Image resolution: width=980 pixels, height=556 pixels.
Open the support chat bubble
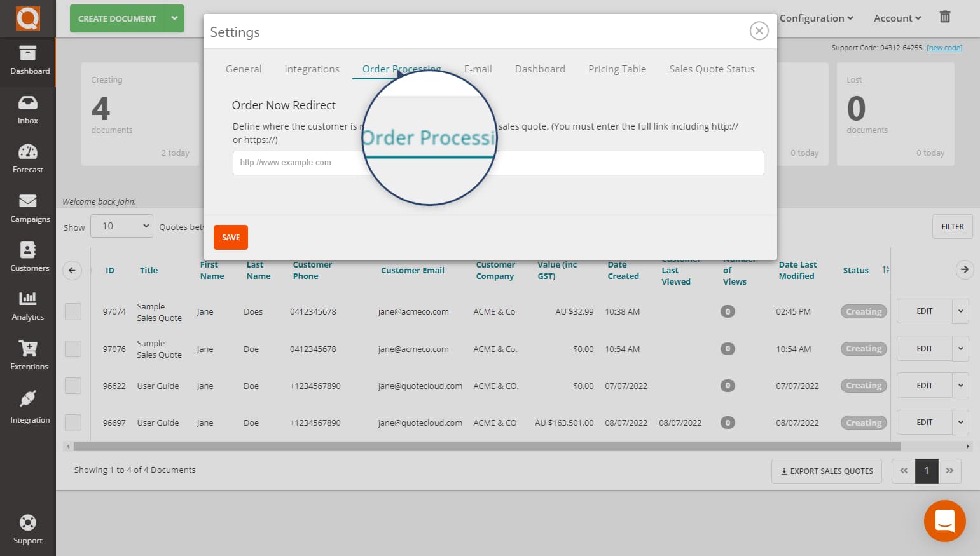(x=945, y=520)
